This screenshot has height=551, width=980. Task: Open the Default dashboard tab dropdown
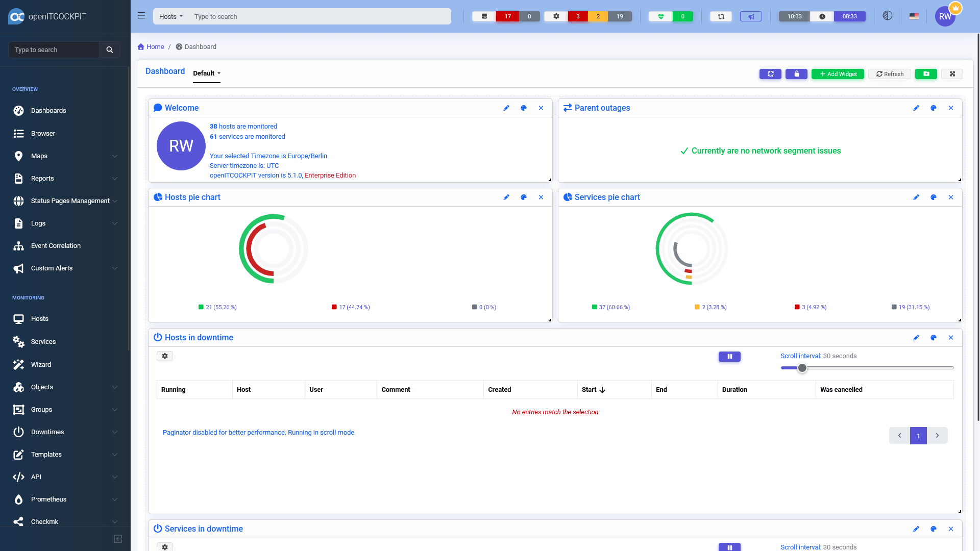tap(207, 73)
